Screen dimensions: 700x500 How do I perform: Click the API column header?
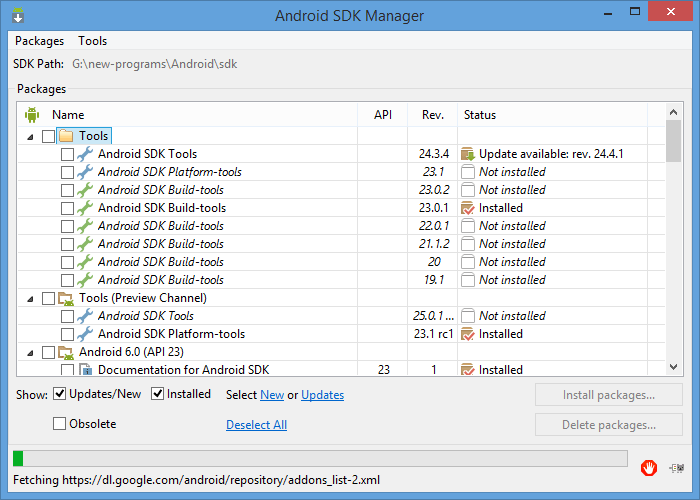[383, 115]
